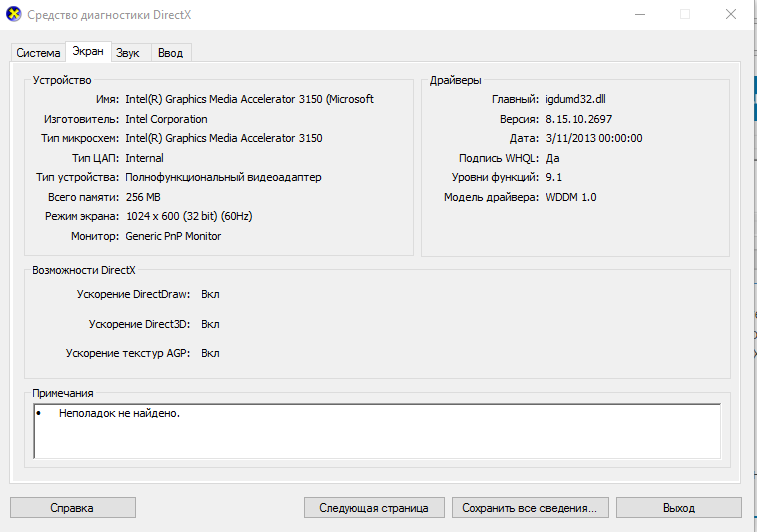Click the 'Неполадок не найдено' note text

(x=119, y=413)
